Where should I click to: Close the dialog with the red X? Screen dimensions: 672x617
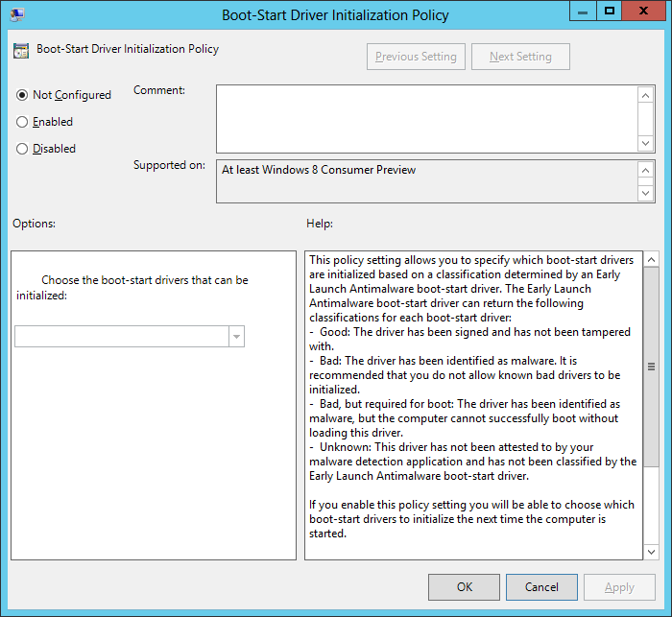(643, 12)
